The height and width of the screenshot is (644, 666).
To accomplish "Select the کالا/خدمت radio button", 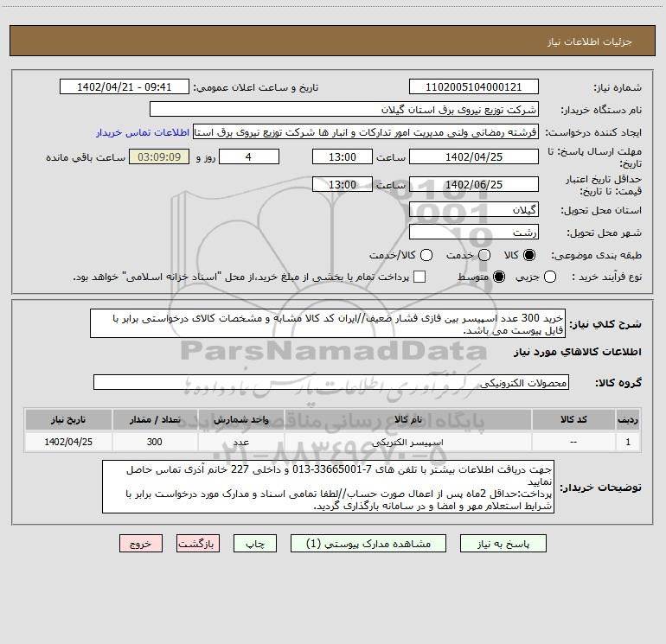I will [x=426, y=255].
